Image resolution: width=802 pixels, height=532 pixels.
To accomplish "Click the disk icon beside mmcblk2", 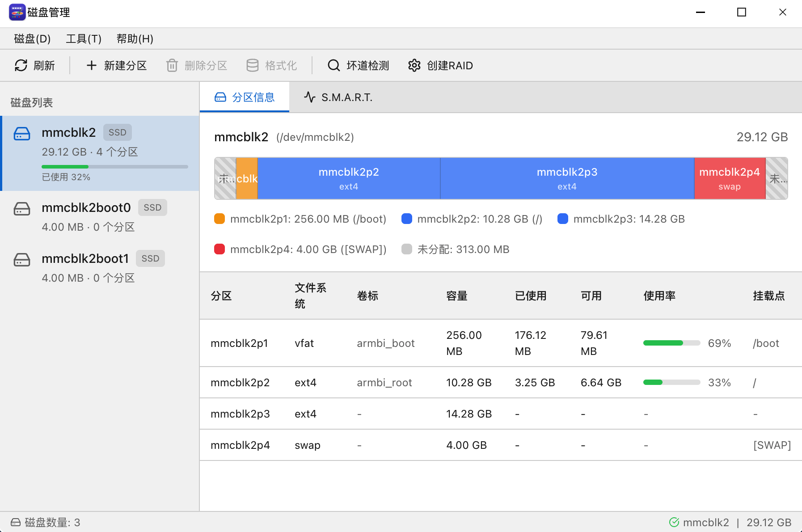I will point(22,133).
